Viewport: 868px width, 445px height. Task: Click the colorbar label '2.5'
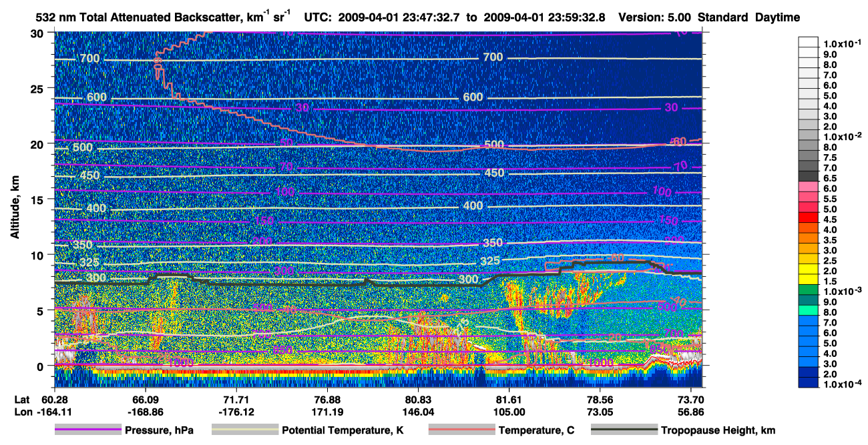830,260
